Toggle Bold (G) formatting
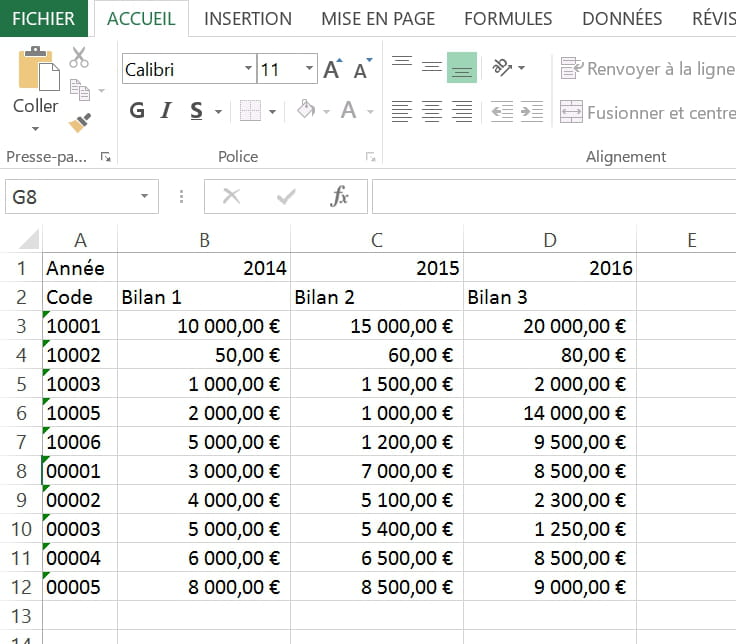 coord(137,111)
